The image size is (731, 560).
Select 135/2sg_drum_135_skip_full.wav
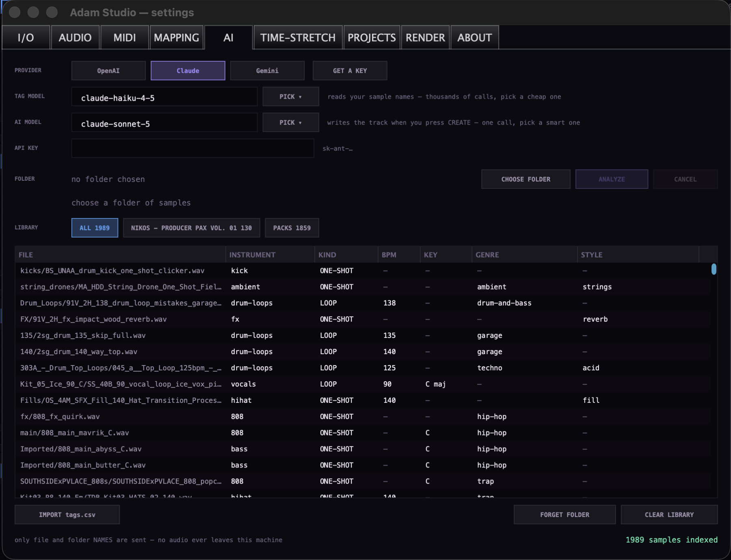coord(363,335)
